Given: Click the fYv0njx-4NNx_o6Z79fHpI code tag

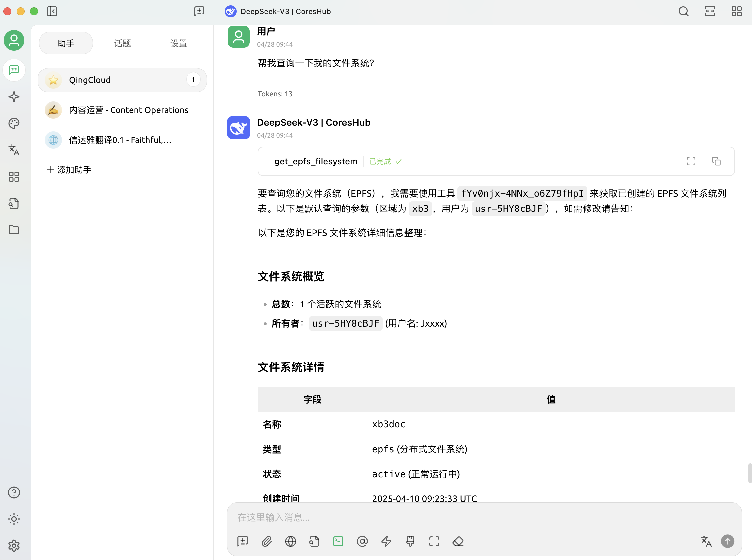Looking at the screenshot, I should 522,193.
